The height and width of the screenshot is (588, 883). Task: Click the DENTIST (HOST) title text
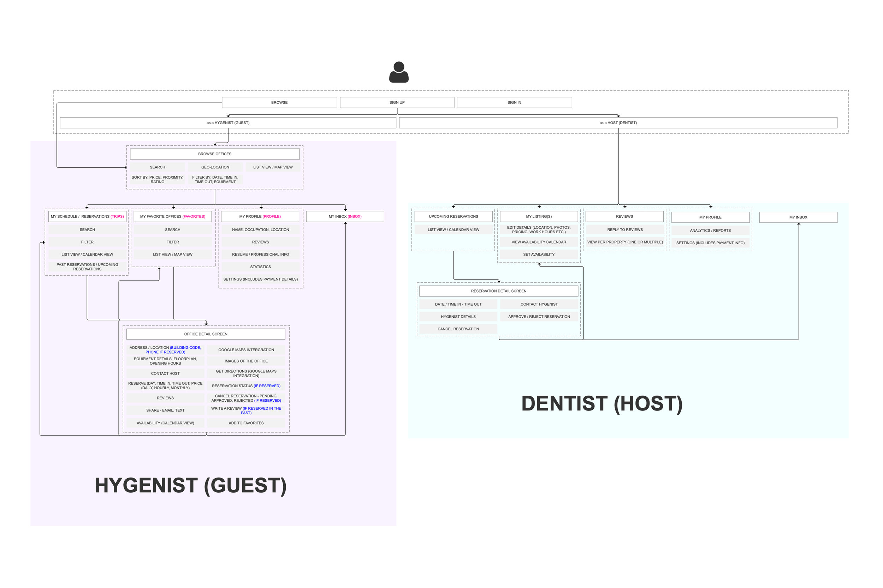602,404
